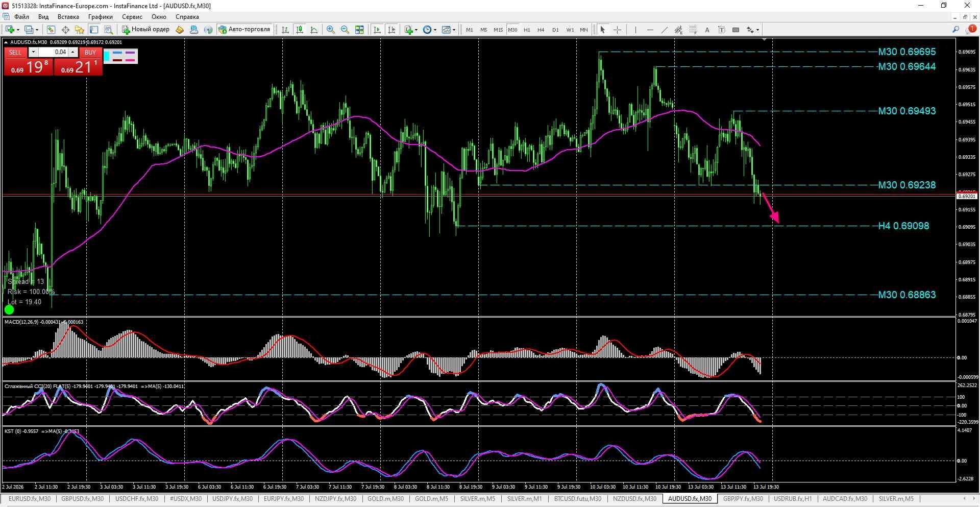980x507 pixels.
Task: Open the Справка help menu
Action: click(187, 17)
